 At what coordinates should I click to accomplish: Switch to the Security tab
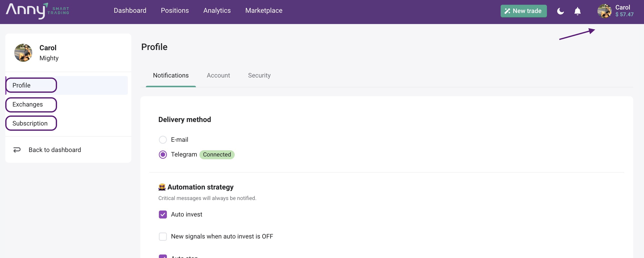pos(259,75)
